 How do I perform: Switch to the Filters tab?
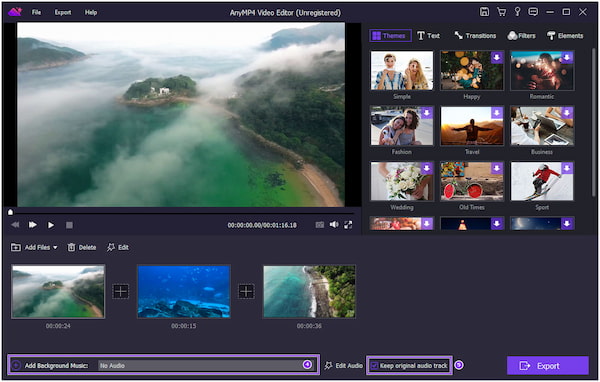point(522,36)
